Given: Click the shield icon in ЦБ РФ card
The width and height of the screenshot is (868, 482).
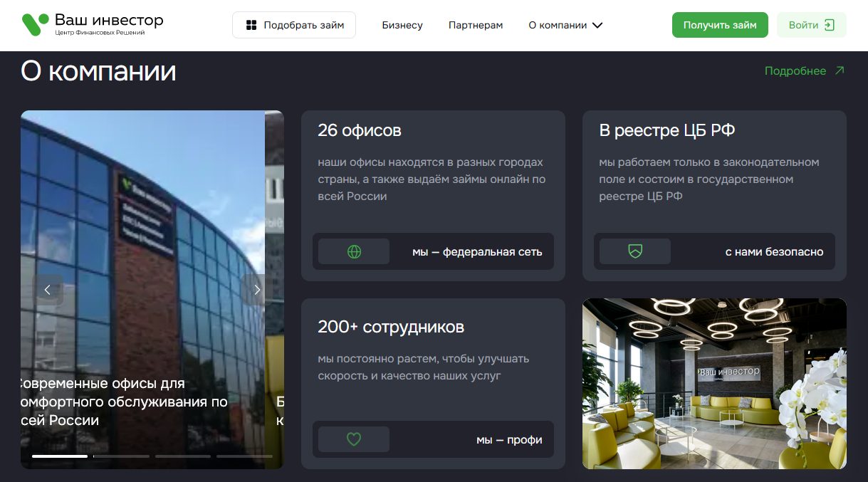Looking at the screenshot, I should click(635, 251).
